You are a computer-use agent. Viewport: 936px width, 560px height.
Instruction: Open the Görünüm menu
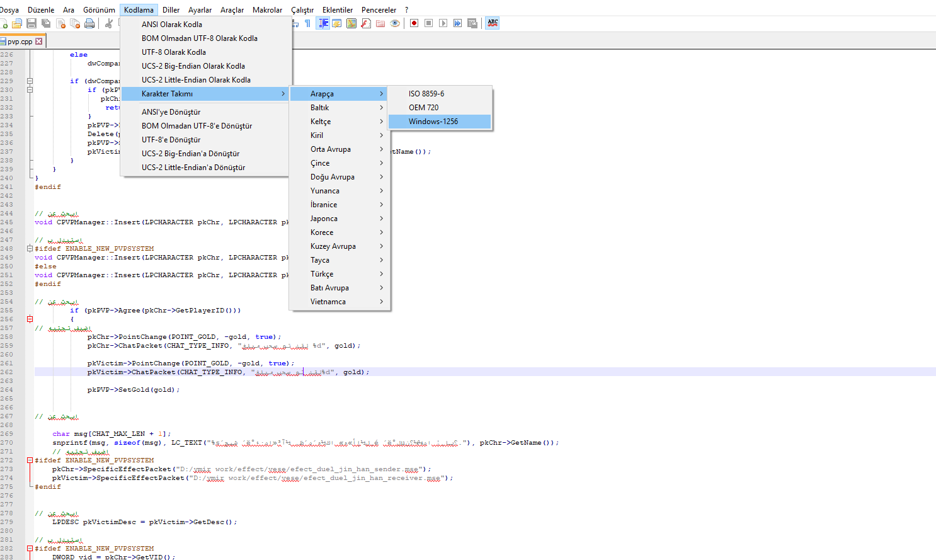tap(99, 10)
